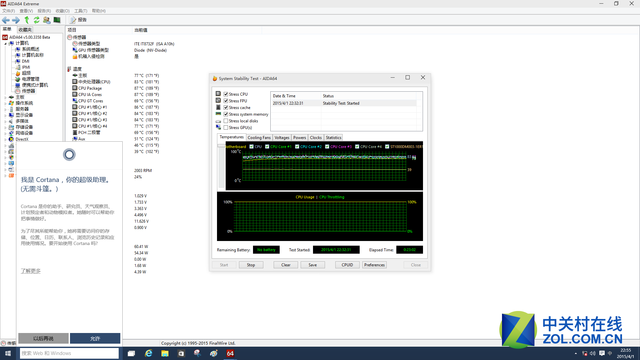This screenshot has width=640, height=360.
Task: Launch Internet Explorer from the taskbar
Action: pyautogui.click(x=148, y=353)
